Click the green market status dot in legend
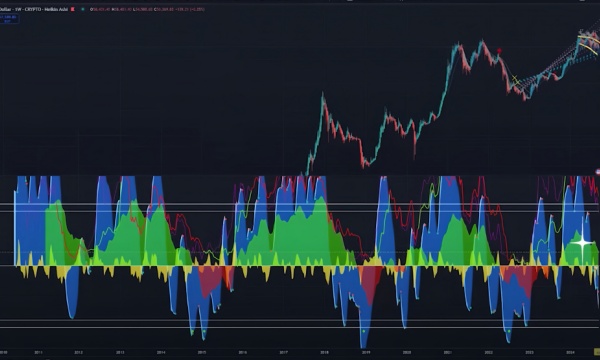 click(x=83, y=9)
